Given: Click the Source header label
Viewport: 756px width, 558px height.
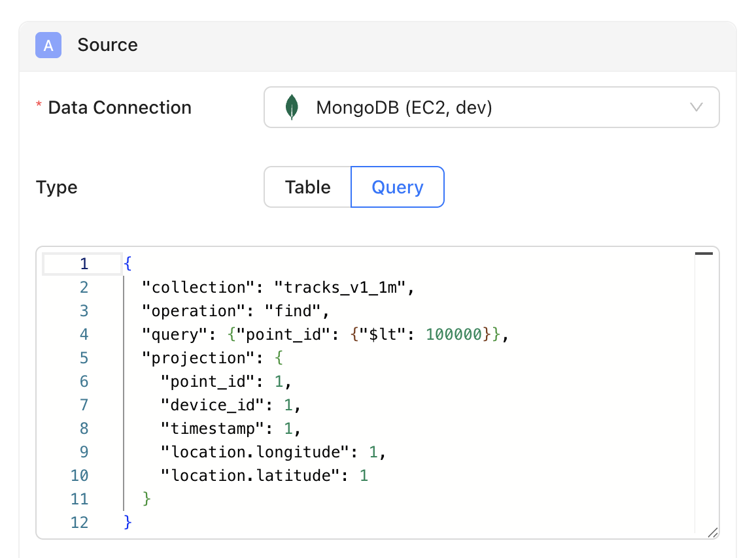Looking at the screenshot, I should [x=107, y=45].
